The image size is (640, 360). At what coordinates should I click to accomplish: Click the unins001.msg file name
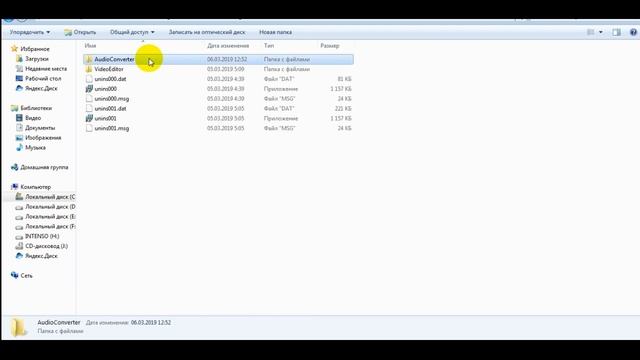(x=112, y=128)
